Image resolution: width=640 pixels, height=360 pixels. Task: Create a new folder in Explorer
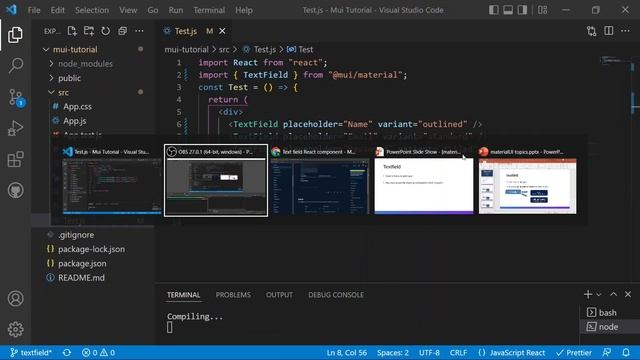point(89,31)
